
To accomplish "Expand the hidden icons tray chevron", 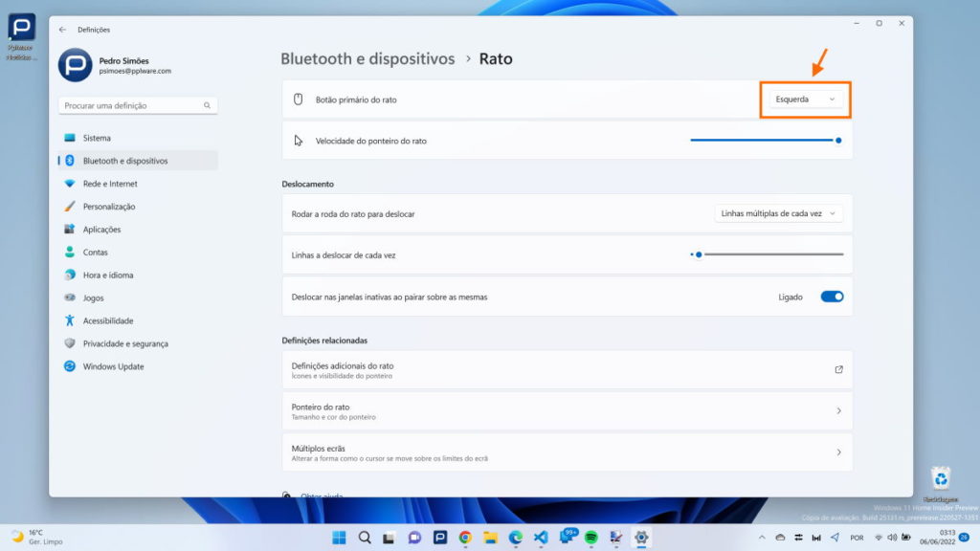I will [x=762, y=538].
